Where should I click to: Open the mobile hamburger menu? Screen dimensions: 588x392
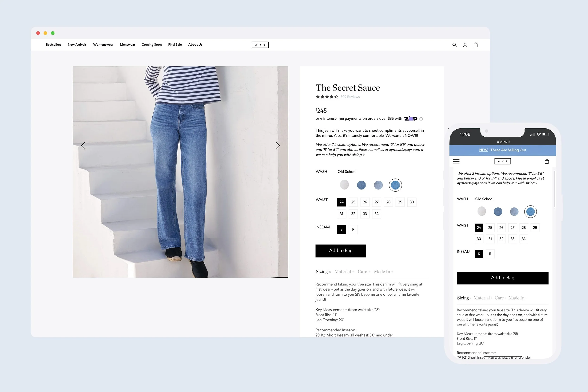(456, 162)
